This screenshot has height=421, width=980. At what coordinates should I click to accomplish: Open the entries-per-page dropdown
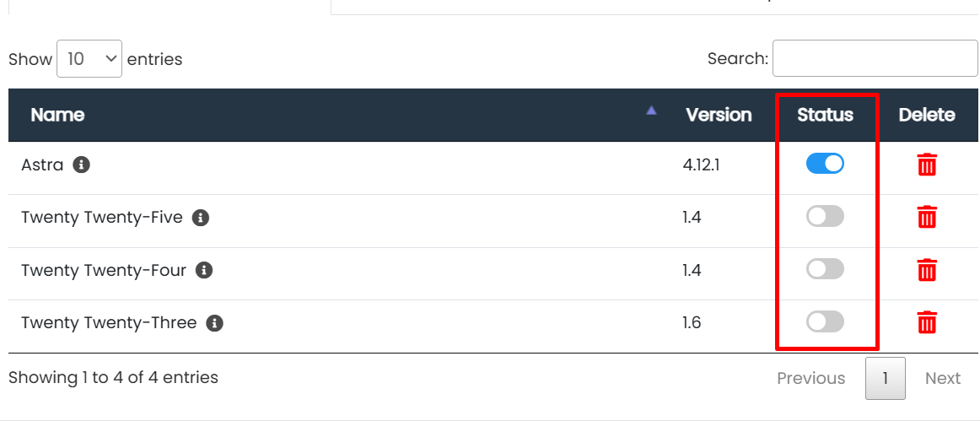89,59
